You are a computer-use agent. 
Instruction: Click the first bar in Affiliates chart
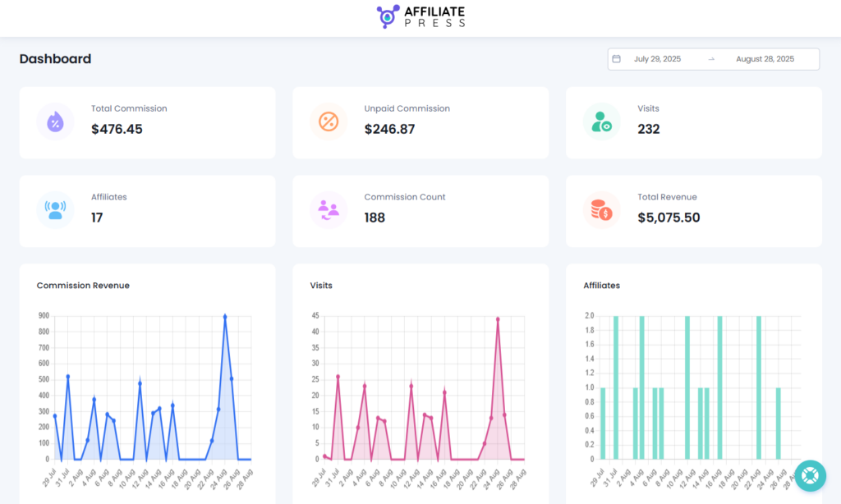click(603, 423)
